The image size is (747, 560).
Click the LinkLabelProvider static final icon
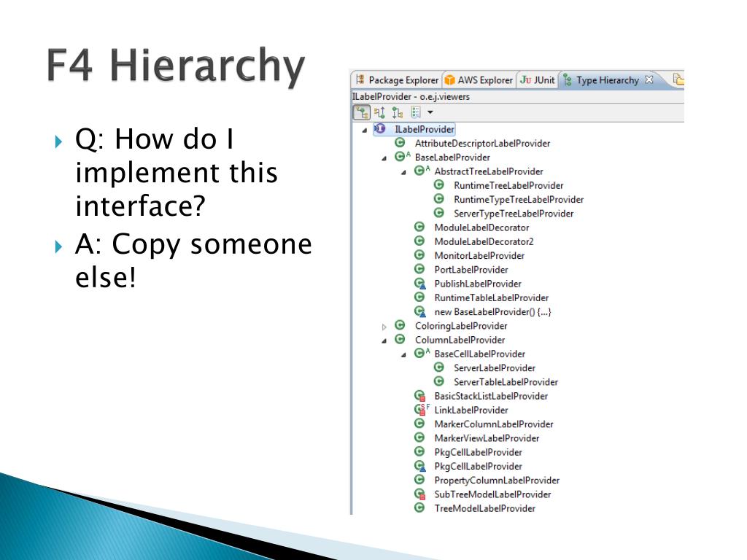point(422,410)
